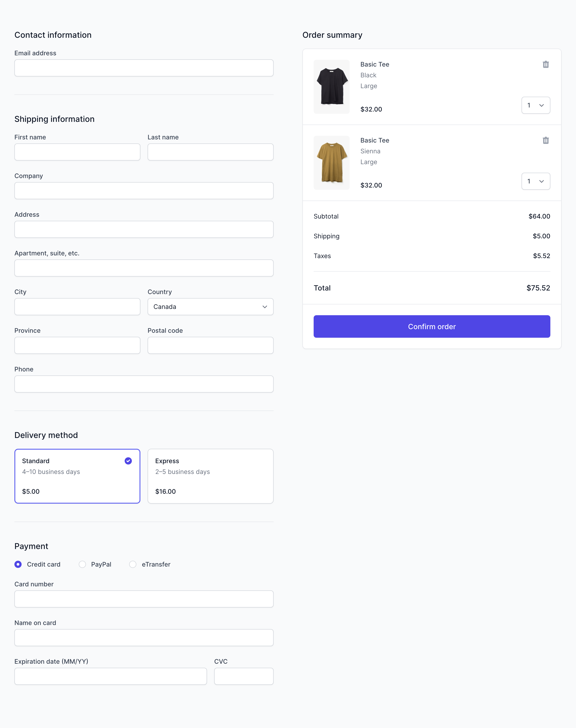Viewport: 576px width, 728px height.
Task: Open the Country dropdown showing Canada
Action: 210,307
